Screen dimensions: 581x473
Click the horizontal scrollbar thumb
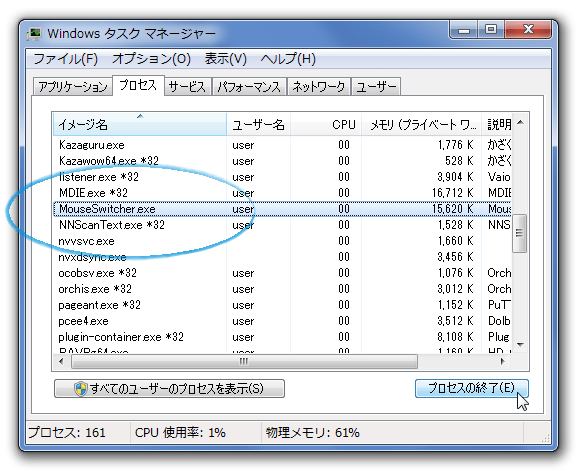point(244,362)
